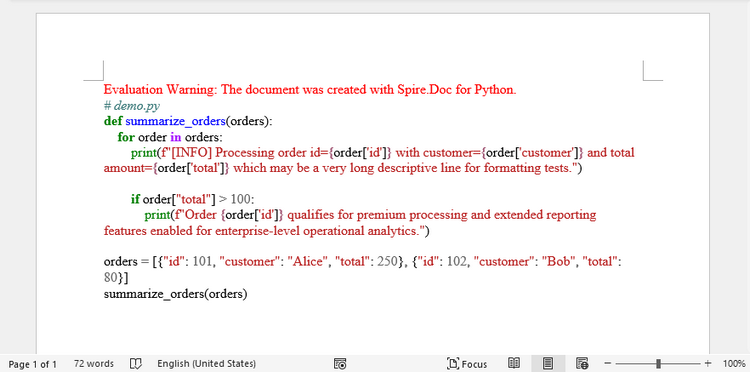The image size is (750, 372).
Task: Click the purple 'in' keyword
Action: pyautogui.click(x=176, y=137)
